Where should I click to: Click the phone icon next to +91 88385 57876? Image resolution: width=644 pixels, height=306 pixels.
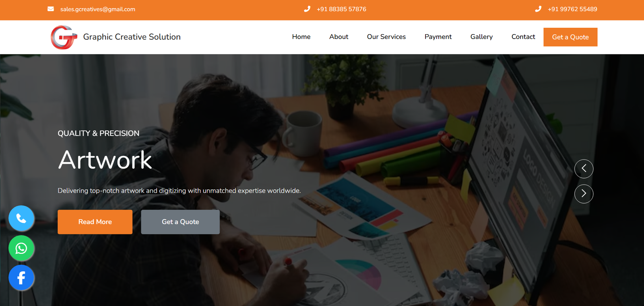pyautogui.click(x=307, y=9)
